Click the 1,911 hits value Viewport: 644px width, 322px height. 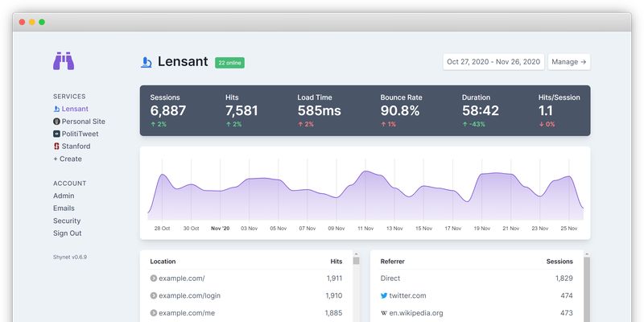pyautogui.click(x=334, y=279)
